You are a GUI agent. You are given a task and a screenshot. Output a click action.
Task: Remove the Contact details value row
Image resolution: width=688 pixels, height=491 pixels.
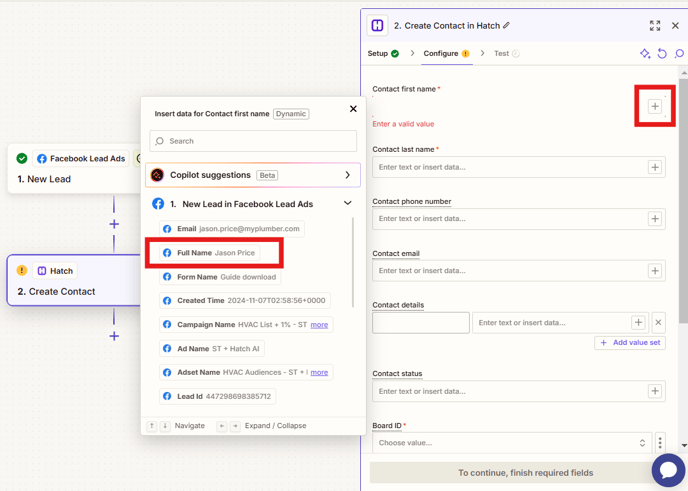658,323
